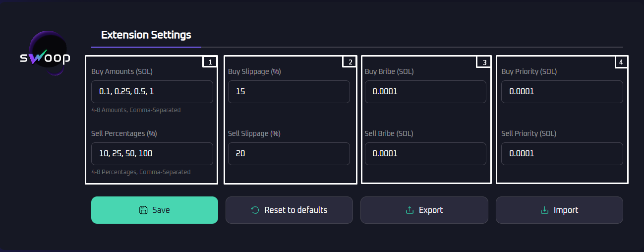The image size is (644, 252).
Task: Click the number 3 badge on the Bribe panel
Action: (484, 62)
